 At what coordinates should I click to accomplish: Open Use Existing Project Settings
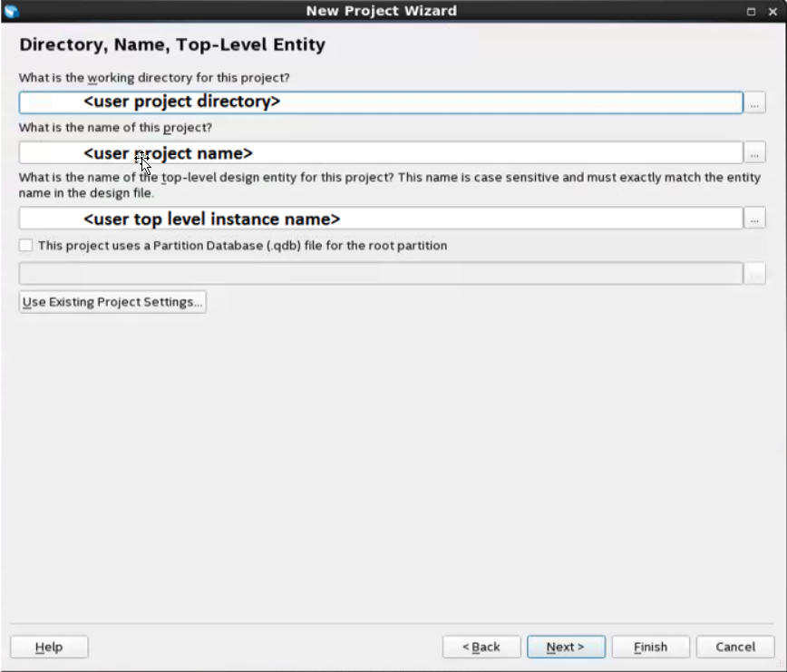click(x=112, y=302)
